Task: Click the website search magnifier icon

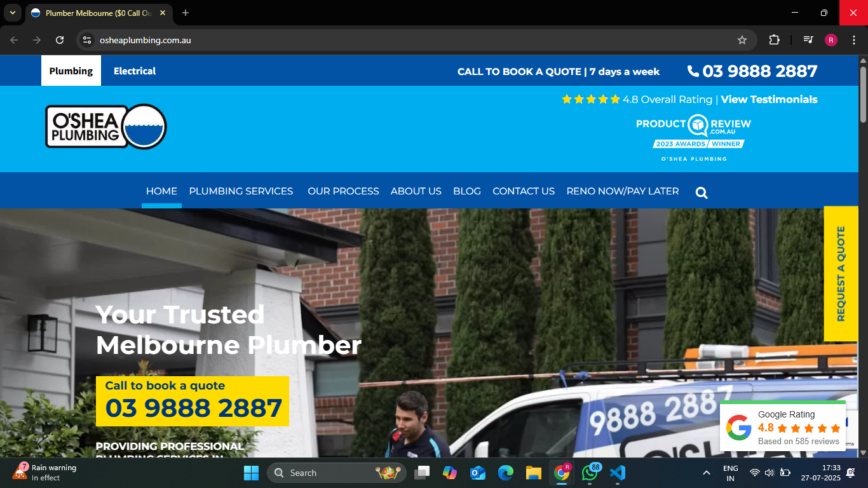Action: click(x=702, y=193)
